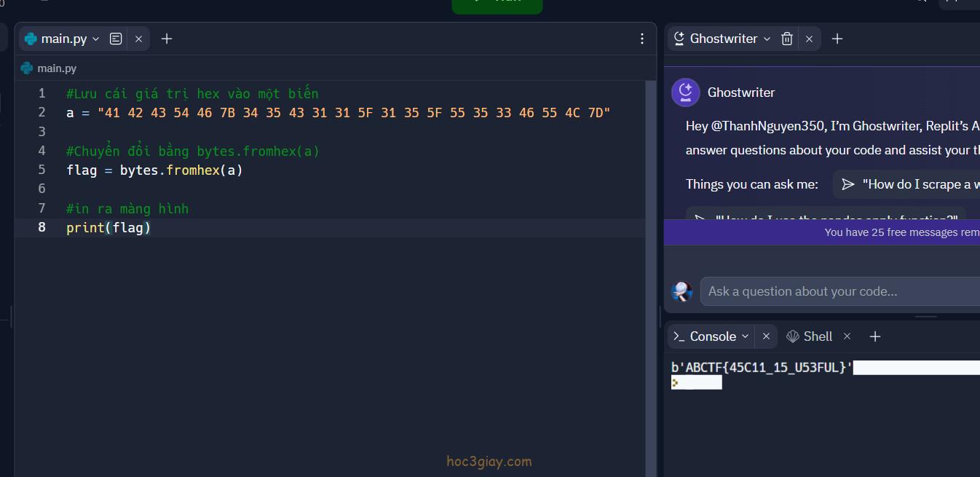This screenshot has width=980, height=477.
Task: Expand the main.py tab dropdown chevron
Action: [x=96, y=39]
